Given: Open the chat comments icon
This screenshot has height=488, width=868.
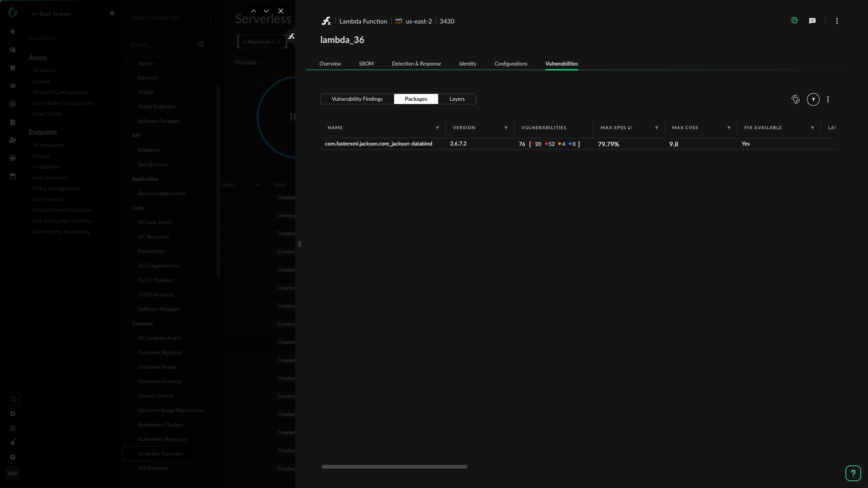Looking at the screenshot, I should [812, 21].
